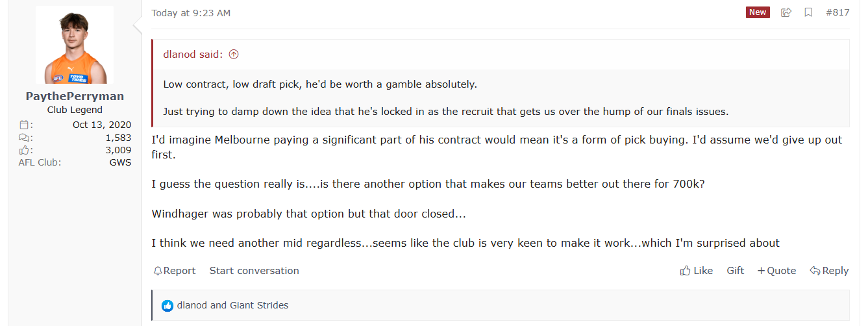Reply to this post

829,271
